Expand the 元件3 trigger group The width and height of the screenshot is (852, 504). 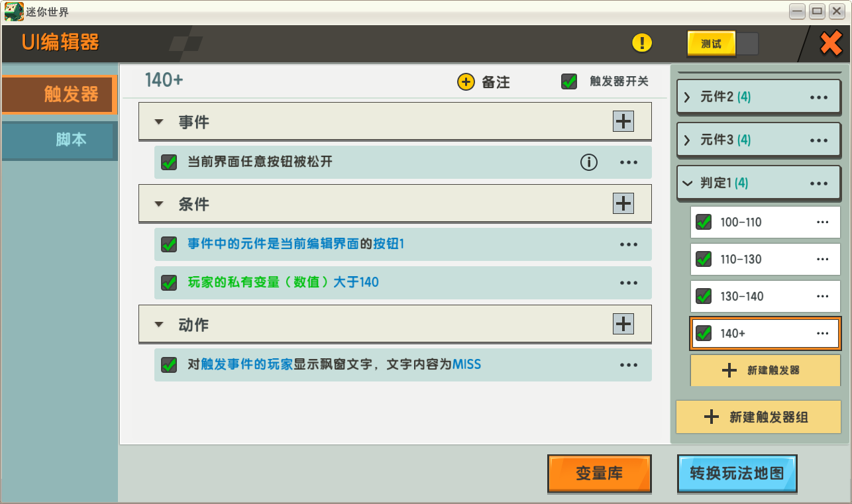click(x=687, y=140)
